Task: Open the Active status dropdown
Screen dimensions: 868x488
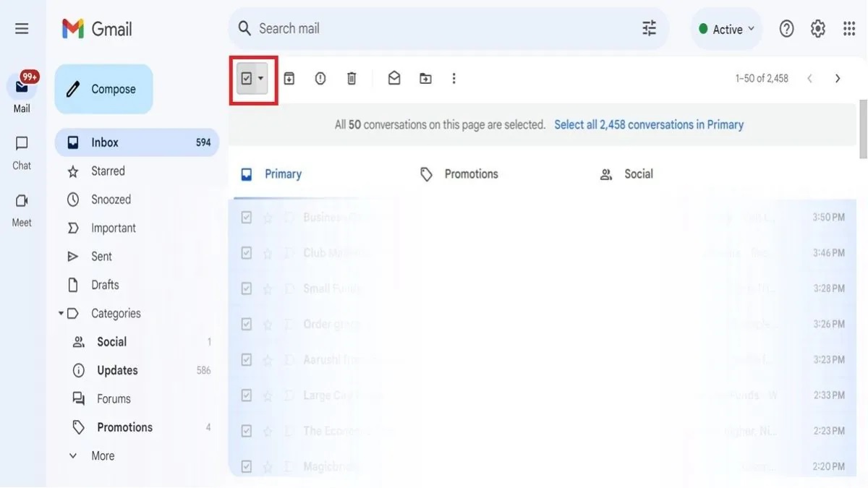Action: point(726,29)
